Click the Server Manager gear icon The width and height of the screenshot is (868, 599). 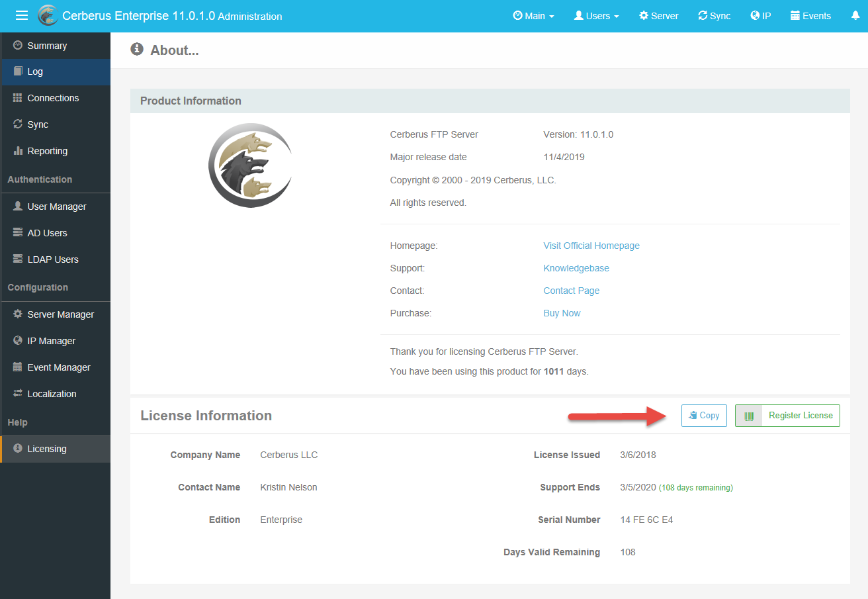(18, 314)
